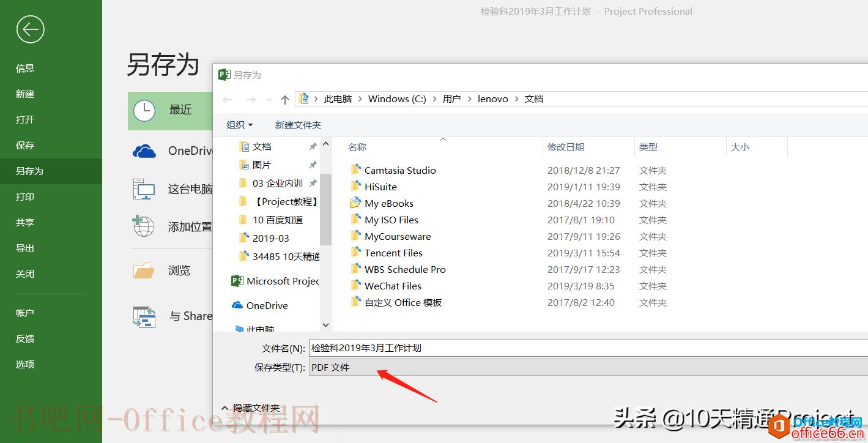The image size is (868, 443).
Task: Select 图片 in quick access pane
Action: pos(262,165)
